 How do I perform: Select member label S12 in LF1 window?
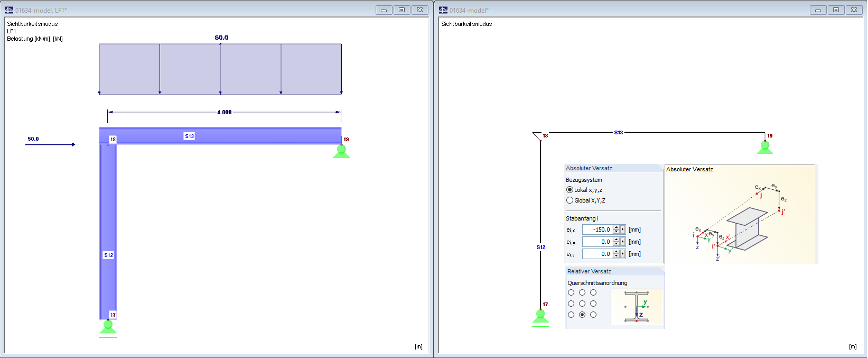click(108, 255)
